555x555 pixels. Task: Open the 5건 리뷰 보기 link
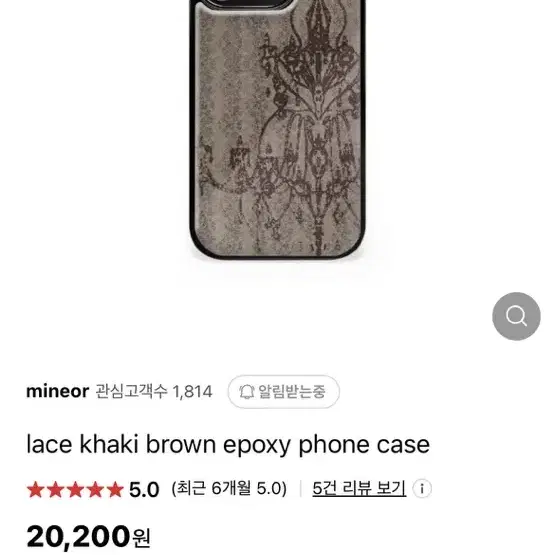[359, 488]
